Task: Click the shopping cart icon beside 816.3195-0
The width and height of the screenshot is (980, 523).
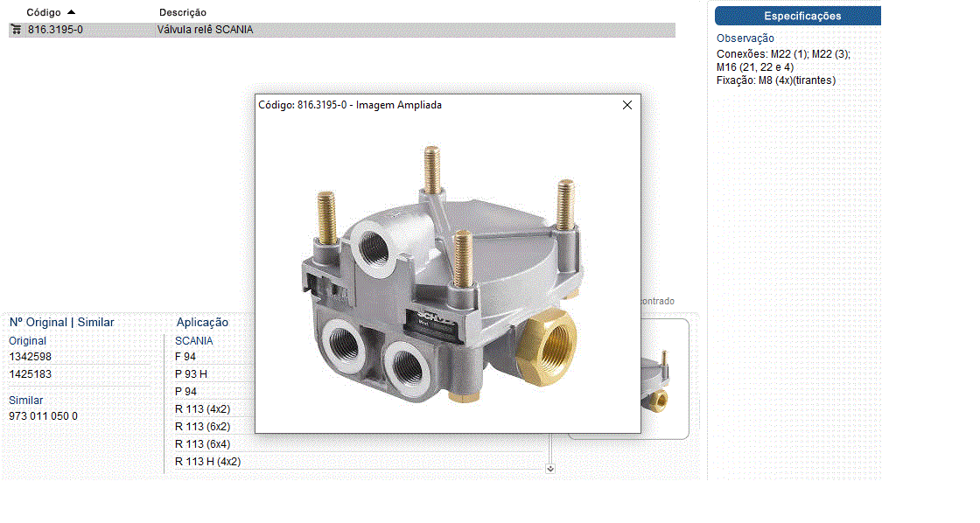Action: (x=16, y=30)
